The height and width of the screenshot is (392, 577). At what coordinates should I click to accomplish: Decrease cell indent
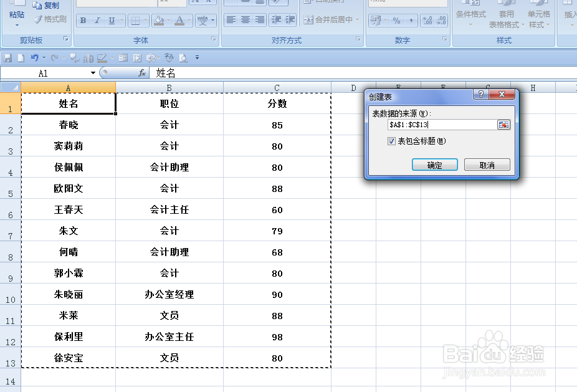click(x=276, y=19)
